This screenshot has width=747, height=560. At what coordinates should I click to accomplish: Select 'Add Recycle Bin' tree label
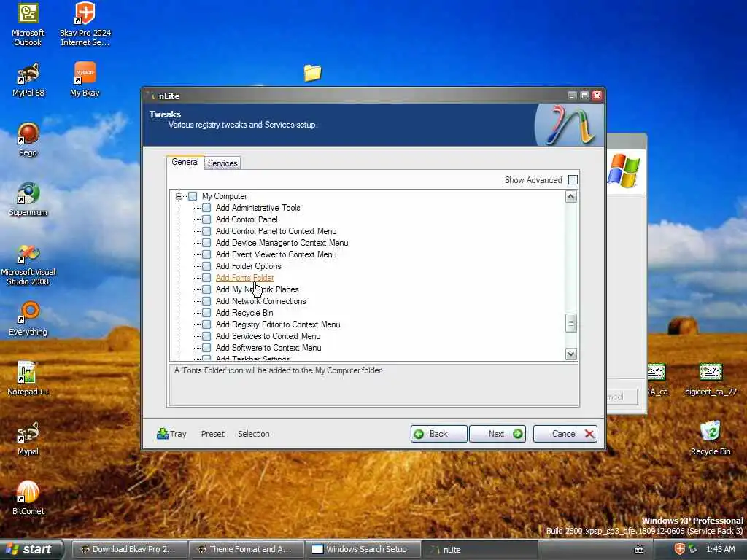coord(244,313)
